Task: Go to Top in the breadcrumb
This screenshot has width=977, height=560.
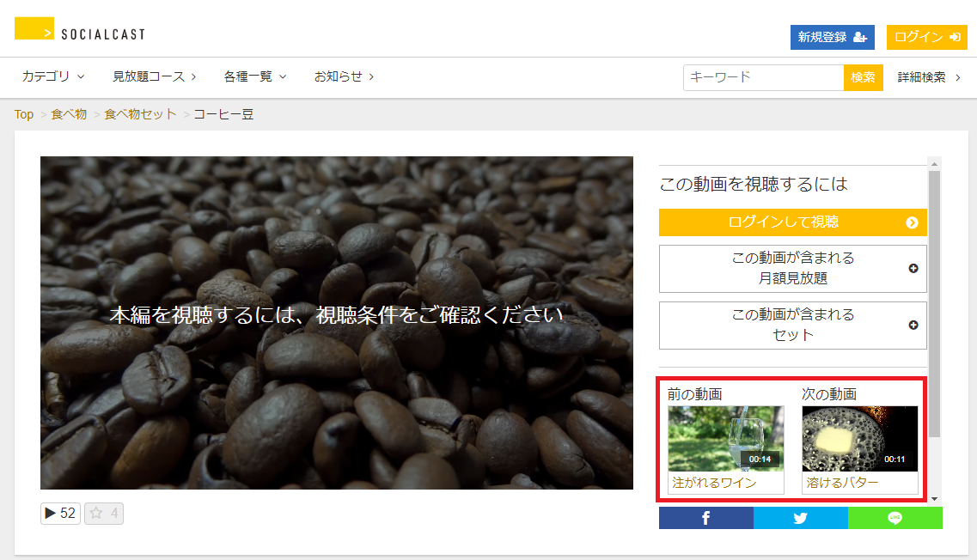Action: [x=24, y=114]
